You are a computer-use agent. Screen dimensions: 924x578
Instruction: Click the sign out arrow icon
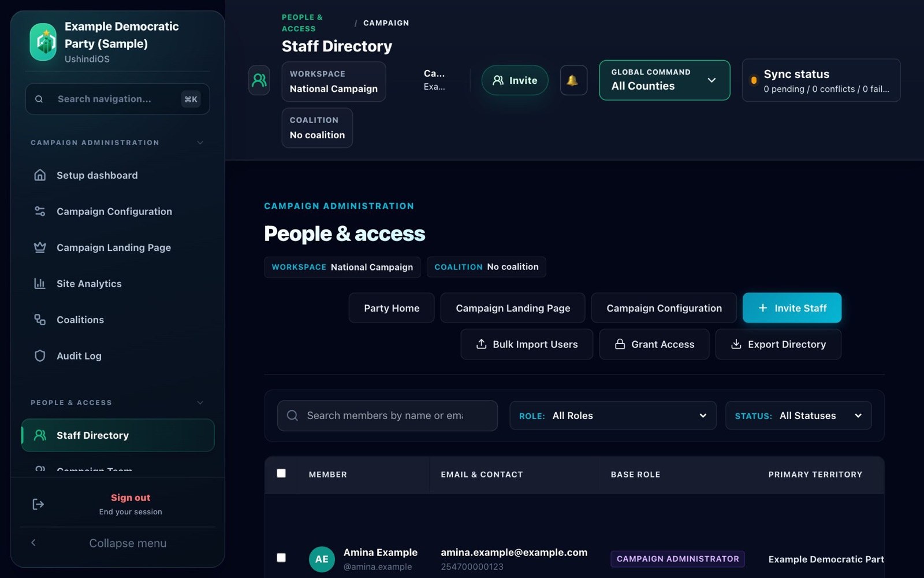pyautogui.click(x=38, y=505)
